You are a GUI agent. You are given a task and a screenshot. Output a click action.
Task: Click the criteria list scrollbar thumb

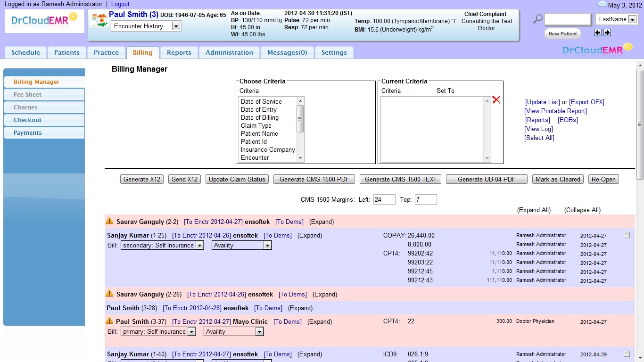click(300, 119)
